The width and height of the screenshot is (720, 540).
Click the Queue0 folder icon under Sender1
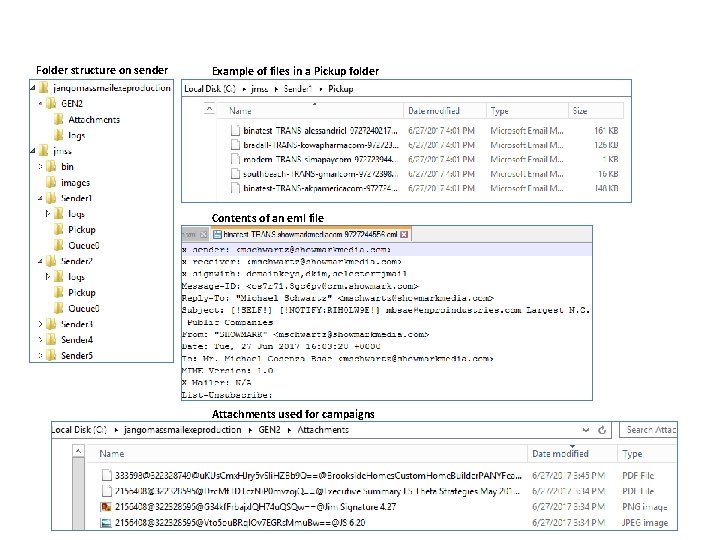point(58,245)
